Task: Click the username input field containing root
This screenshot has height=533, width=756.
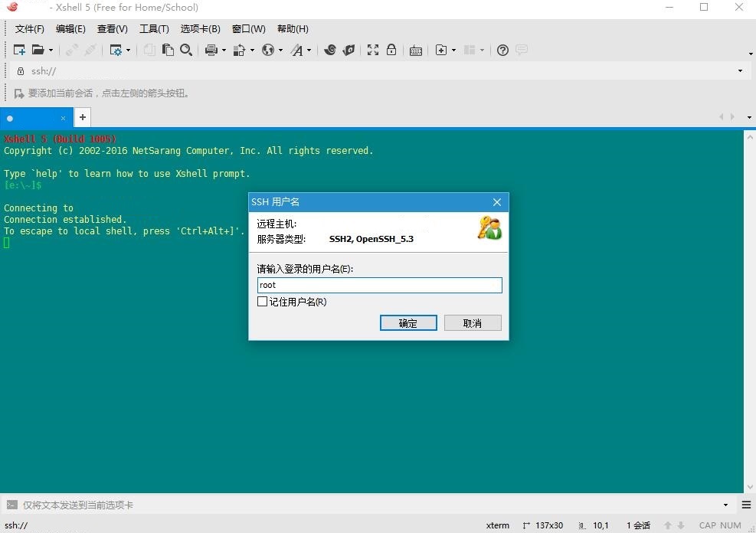Action: 379,285
